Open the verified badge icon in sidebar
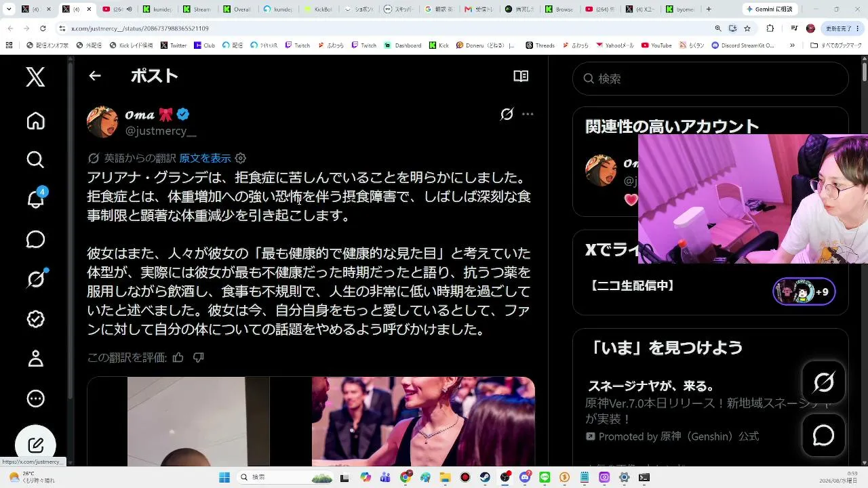The image size is (868, 488). pos(35,319)
